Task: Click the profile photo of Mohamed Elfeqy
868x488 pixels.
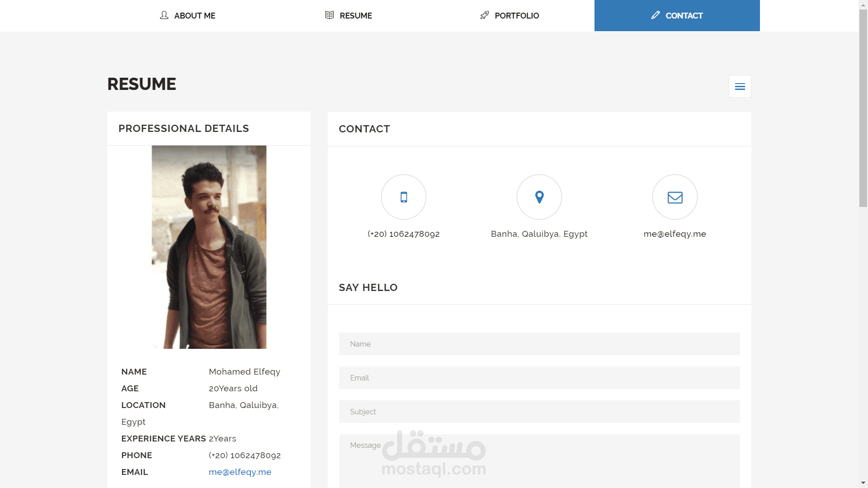Action: click(x=209, y=247)
